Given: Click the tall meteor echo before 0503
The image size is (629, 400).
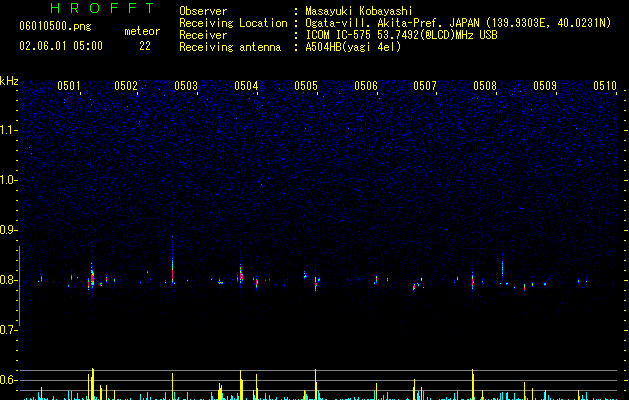Looking at the screenshot, I should (x=172, y=261).
